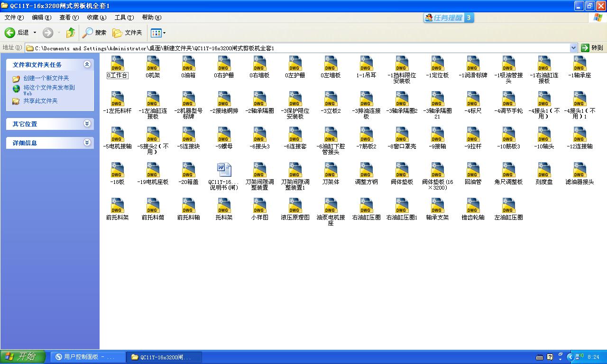This screenshot has width=607, height=364.
Task: Select the 滤油器接头 DWG file
Action: point(579,173)
